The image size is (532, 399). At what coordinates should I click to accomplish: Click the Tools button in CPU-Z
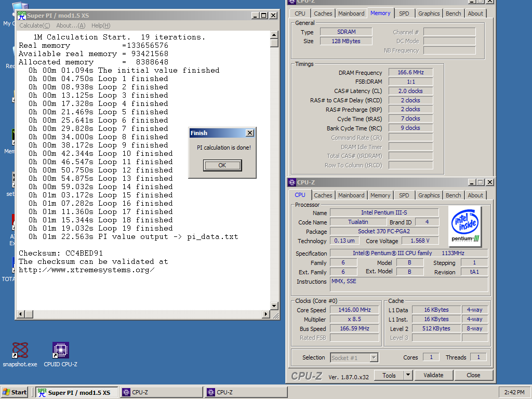[389, 375]
